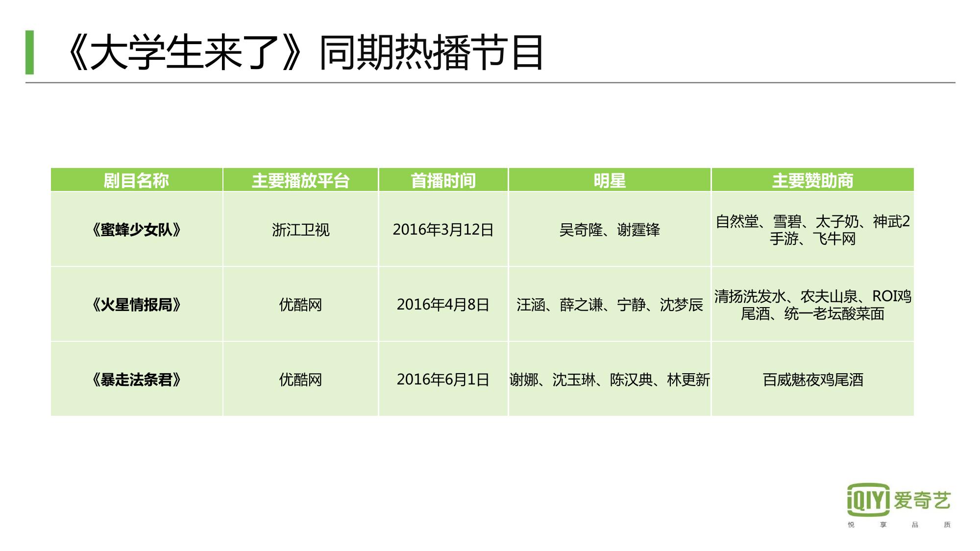Screen dimensions: 980x551
Task: Click the 吴奇隆、谢霆锋 stars cell
Action: pyautogui.click(x=610, y=229)
